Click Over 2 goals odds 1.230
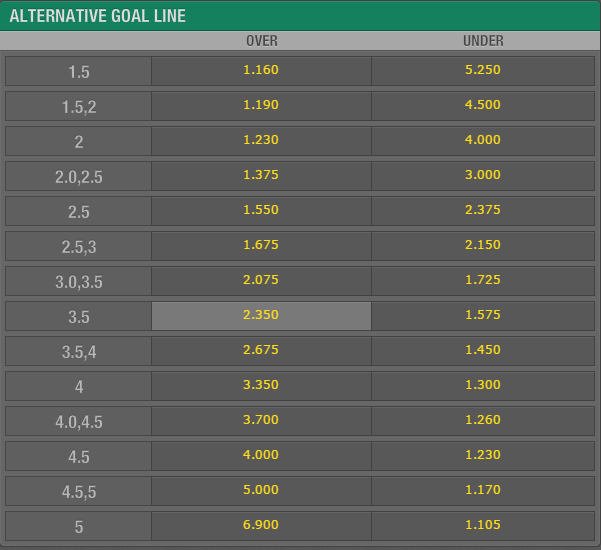Screen dimensions: 601x550 click(261, 141)
